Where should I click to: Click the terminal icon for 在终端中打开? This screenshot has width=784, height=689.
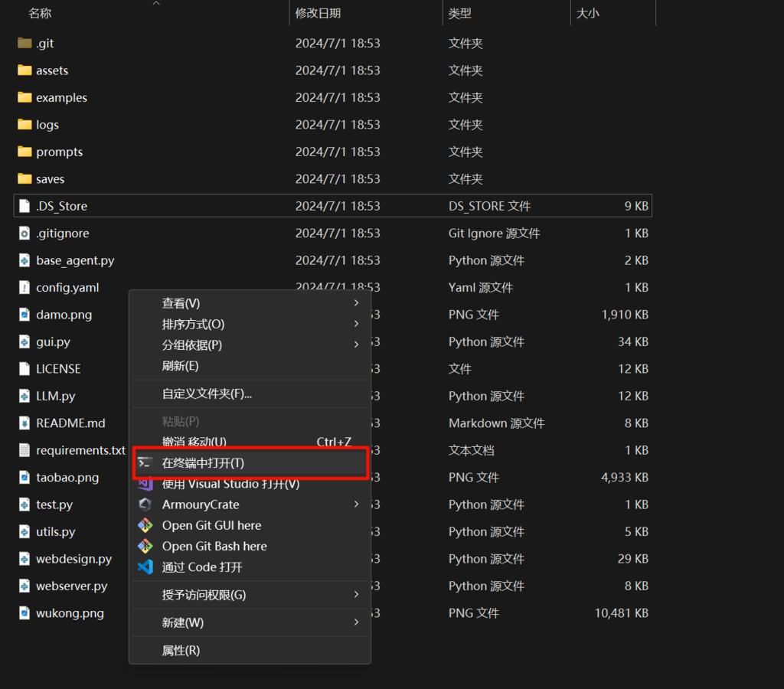[x=145, y=463]
